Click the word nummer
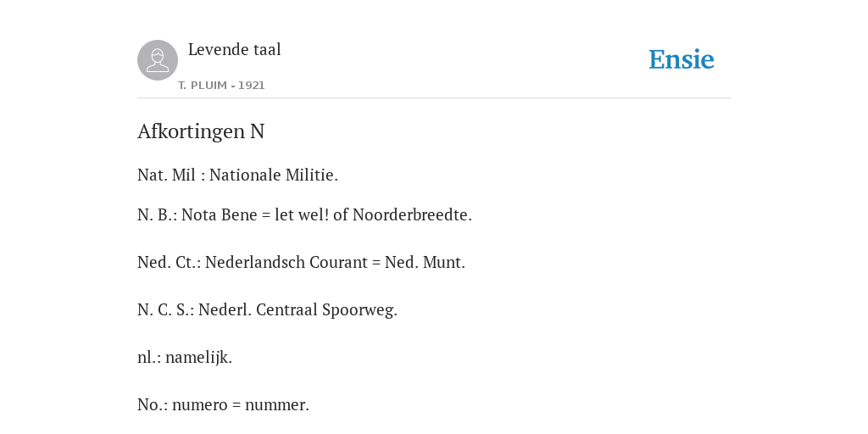The width and height of the screenshot is (868, 434). coord(277,404)
